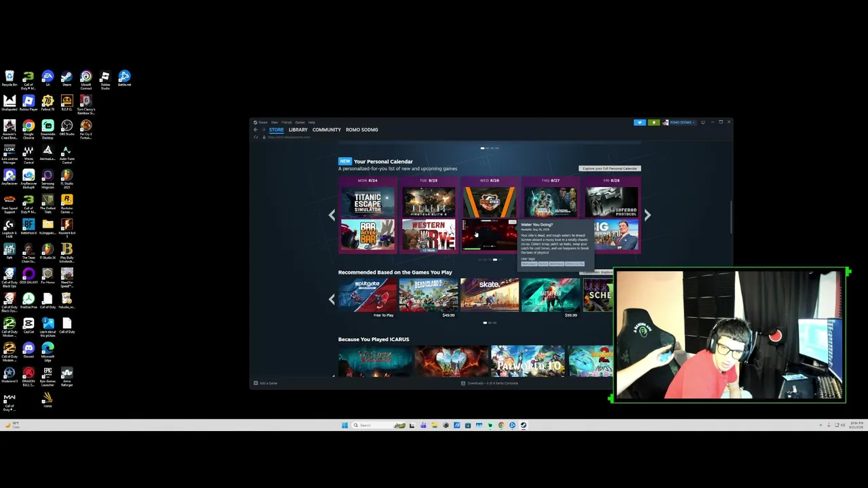Open the Roblox Player desktop icon
Image resolution: width=868 pixels, height=488 pixels.
(x=28, y=103)
